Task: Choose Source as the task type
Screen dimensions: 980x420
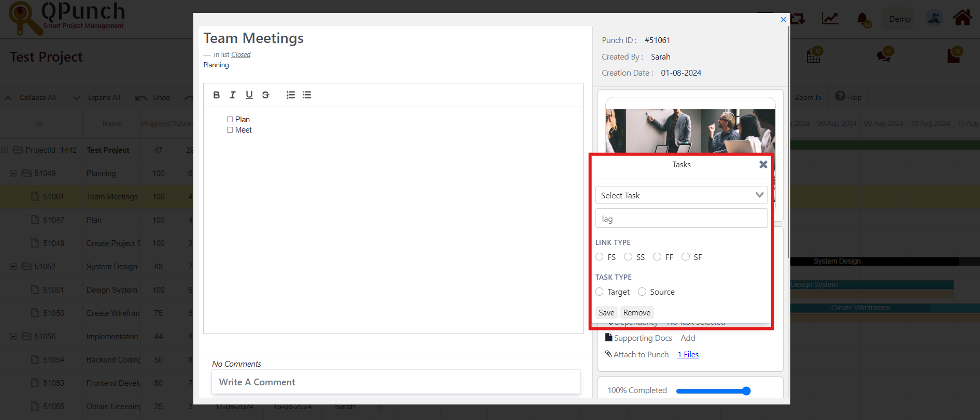Action: (x=642, y=292)
